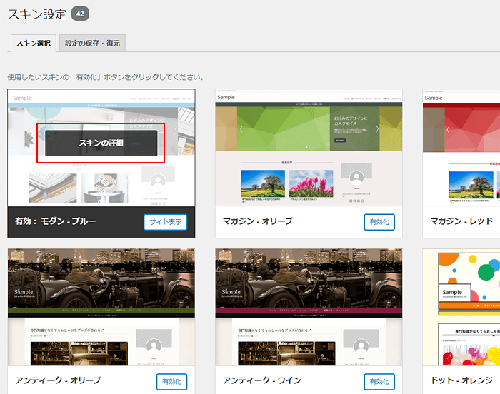Click the サイト表示 button for モダン・ブルー

click(165, 222)
